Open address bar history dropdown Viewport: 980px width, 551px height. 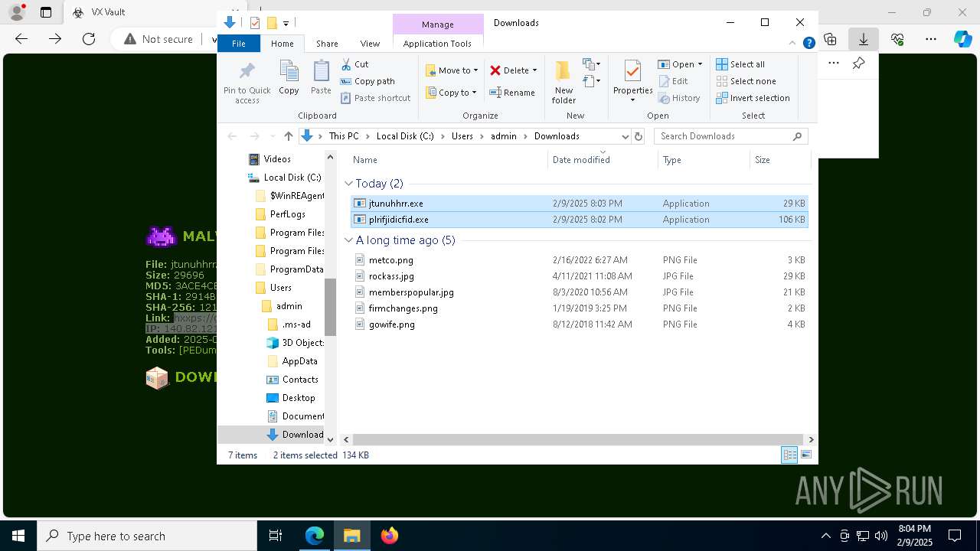coord(625,136)
